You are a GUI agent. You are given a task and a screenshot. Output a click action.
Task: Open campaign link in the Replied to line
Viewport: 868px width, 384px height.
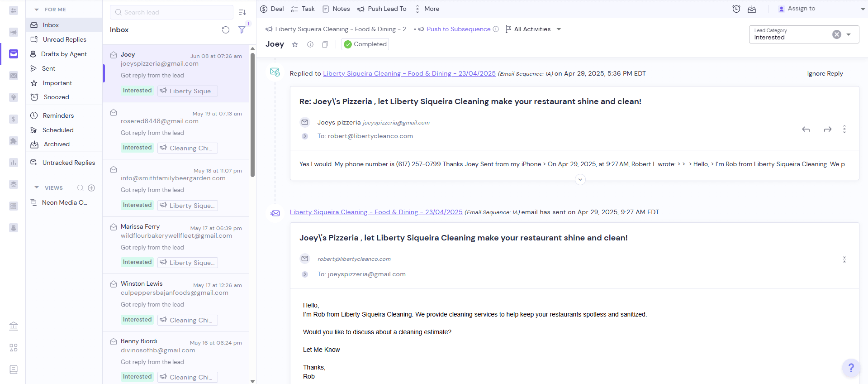click(x=409, y=73)
